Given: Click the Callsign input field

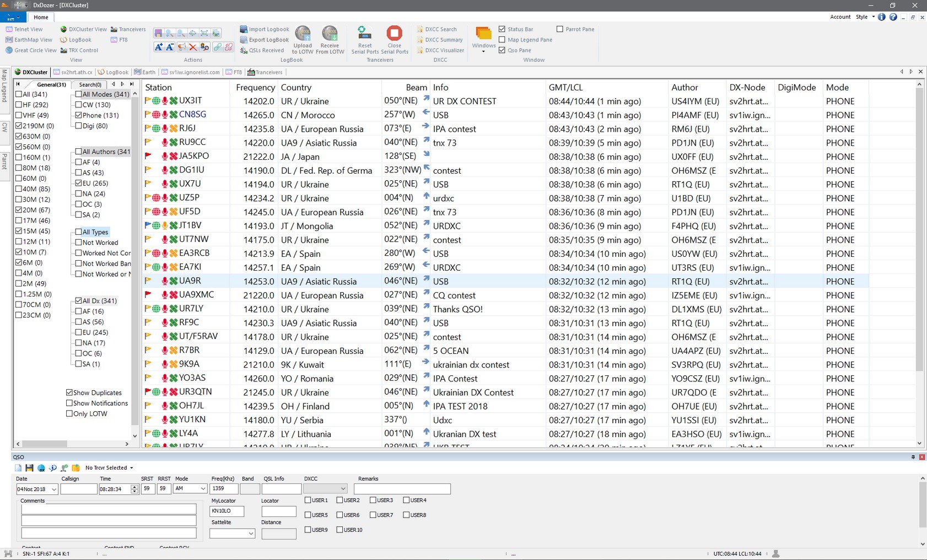Looking at the screenshot, I should 79,489.
